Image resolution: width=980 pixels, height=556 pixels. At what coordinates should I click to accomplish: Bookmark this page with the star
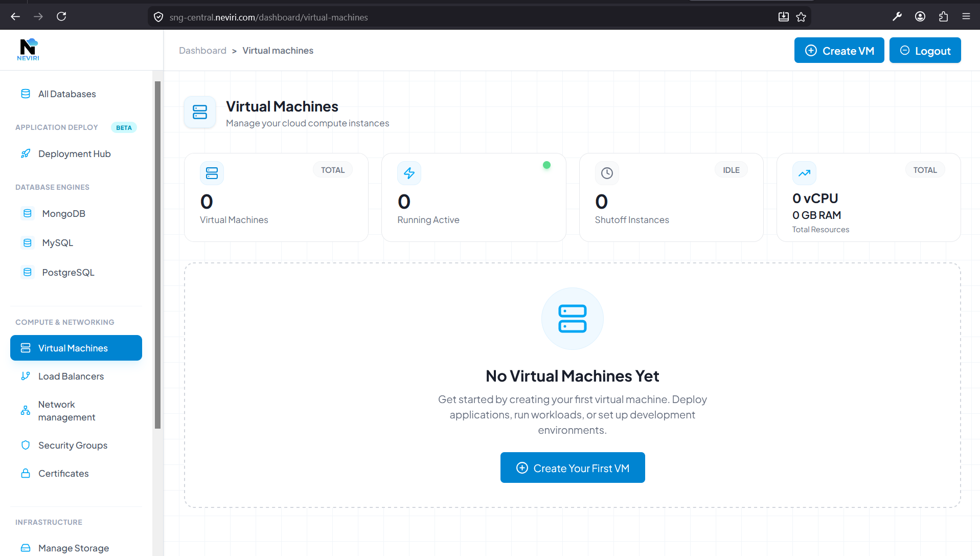[x=801, y=17]
